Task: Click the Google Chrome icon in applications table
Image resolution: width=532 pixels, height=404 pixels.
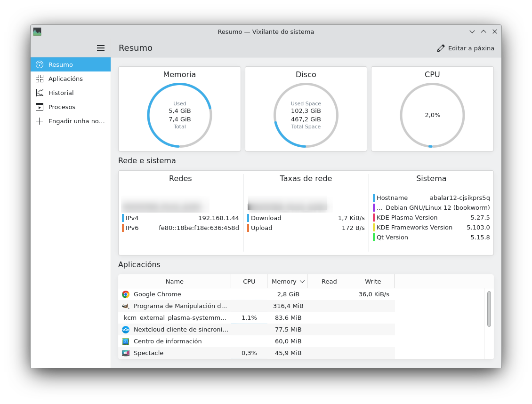Action: point(126,294)
